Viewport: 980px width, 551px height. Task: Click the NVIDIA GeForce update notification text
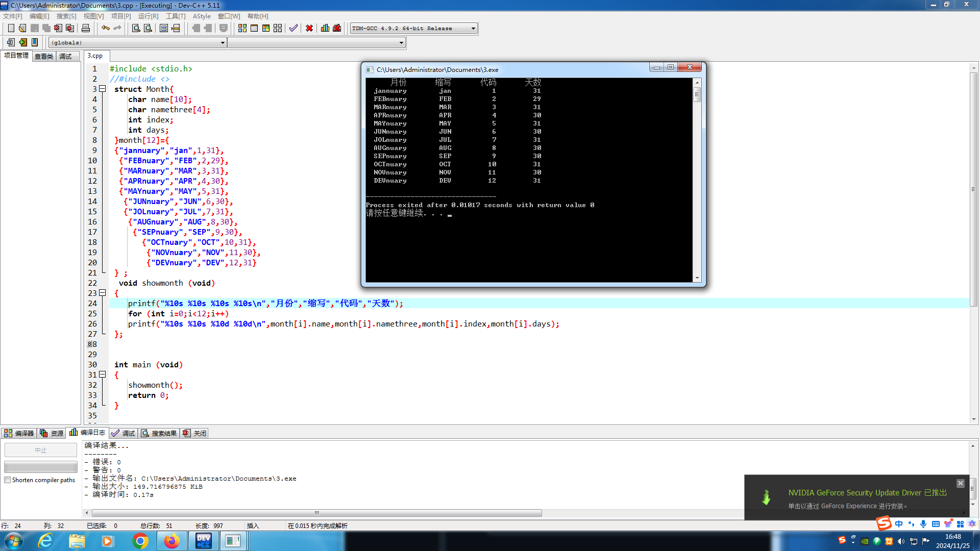pyautogui.click(x=867, y=493)
